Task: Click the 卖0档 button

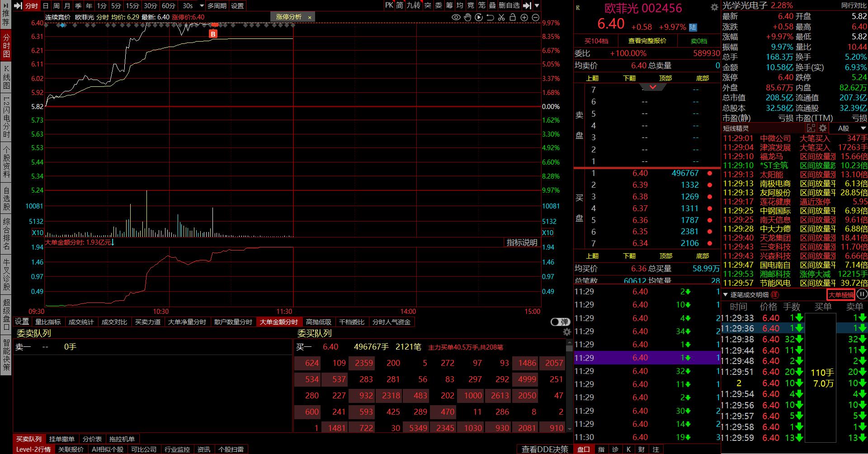Action: pos(698,41)
